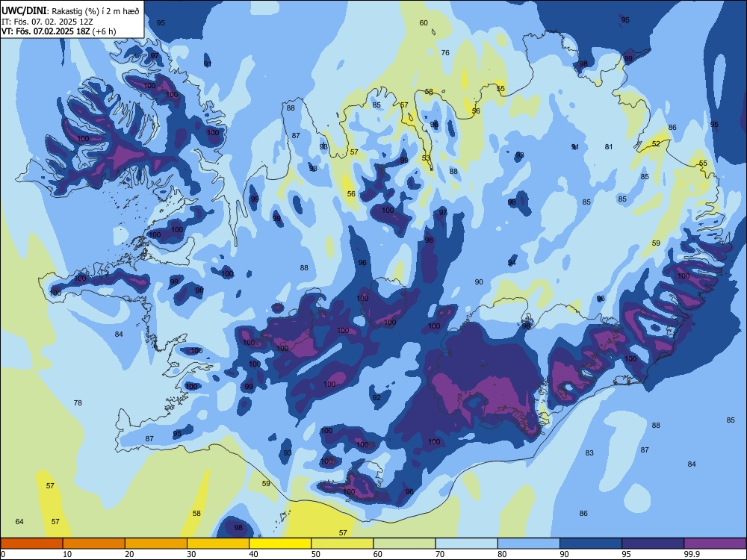Click the medium blue 90–95 legend swatch
Image resolution: width=747 pixels, height=560 pixels.
coord(591,544)
